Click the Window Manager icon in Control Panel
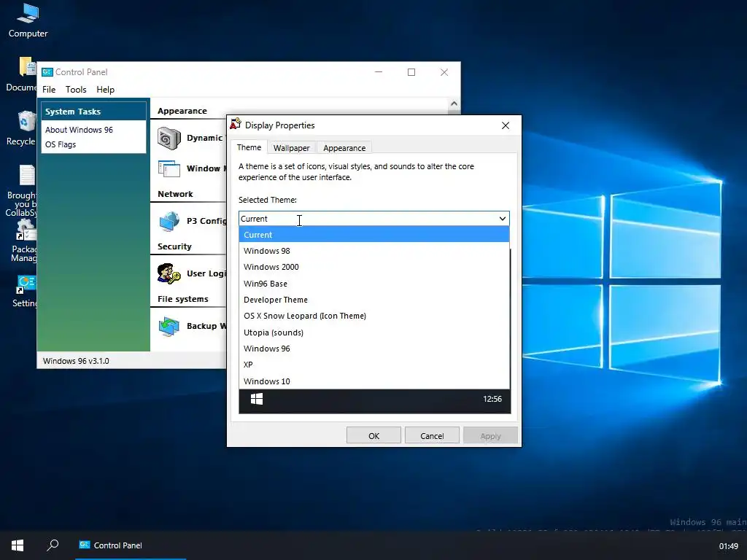Image resolution: width=747 pixels, height=560 pixels. click(x=169, y=168)
